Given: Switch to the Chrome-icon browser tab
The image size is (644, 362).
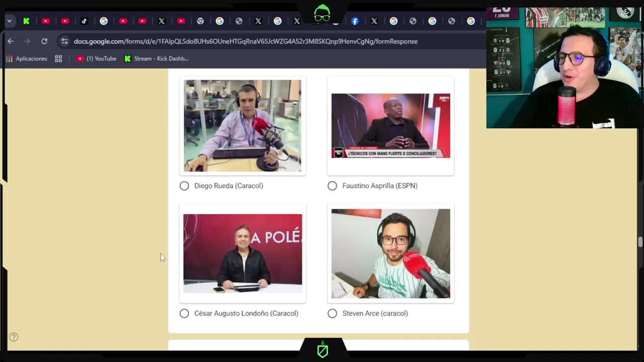Looking at the screenshot, I should pos(200,21).
